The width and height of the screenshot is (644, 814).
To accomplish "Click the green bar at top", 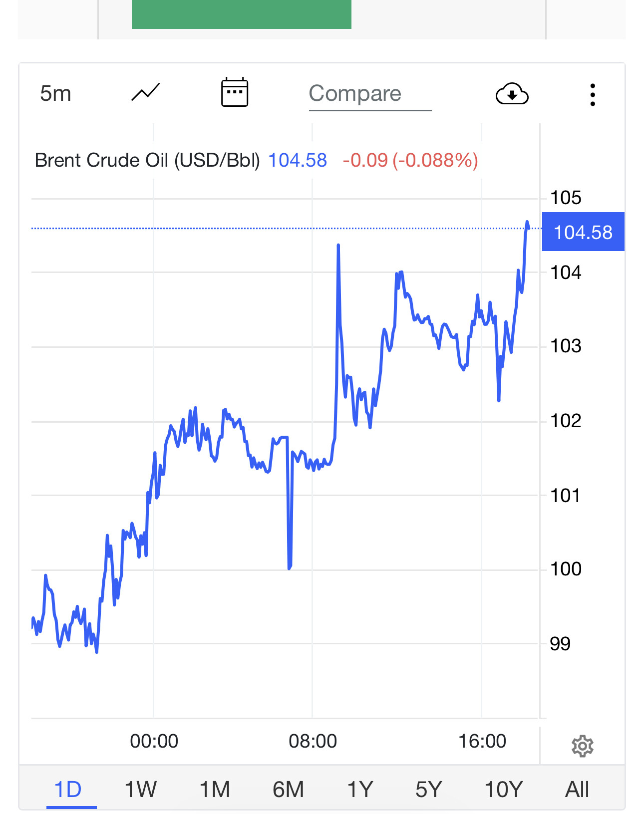I will [242, 14].
